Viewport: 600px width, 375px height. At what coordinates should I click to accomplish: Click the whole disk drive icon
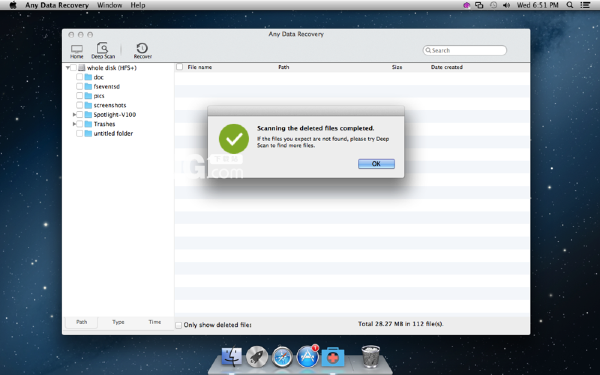click(x=82, y=68)
